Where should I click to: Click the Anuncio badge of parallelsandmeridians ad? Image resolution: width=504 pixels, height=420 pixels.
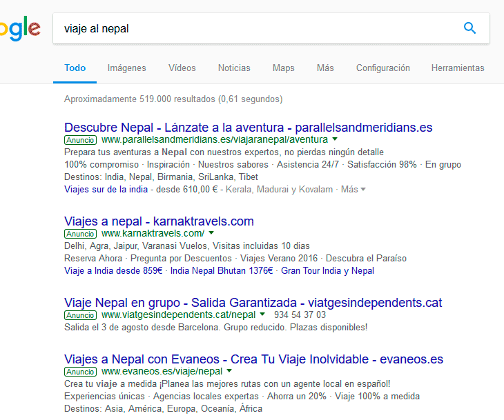(x=80, y=140)
